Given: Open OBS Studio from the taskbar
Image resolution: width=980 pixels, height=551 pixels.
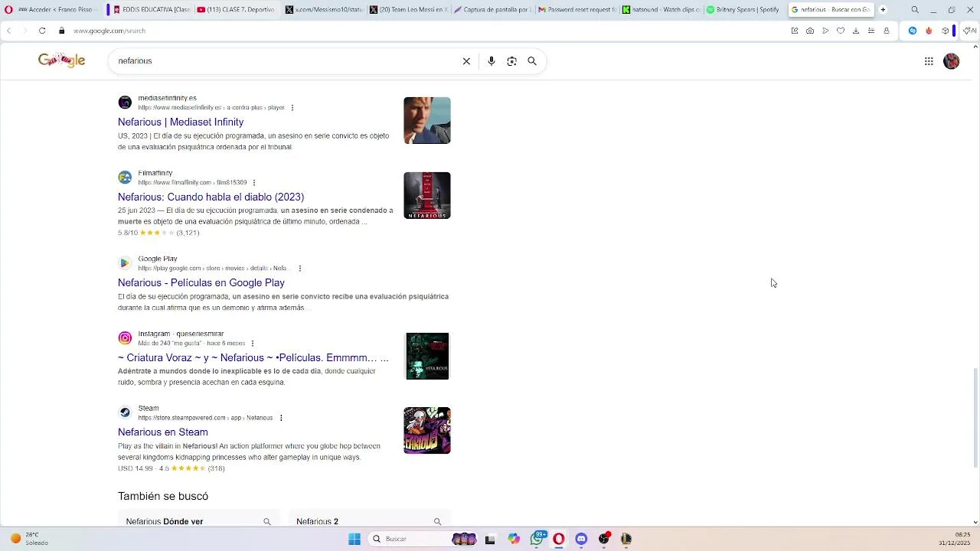Looking at the screenshot, I should pos(604,539).
